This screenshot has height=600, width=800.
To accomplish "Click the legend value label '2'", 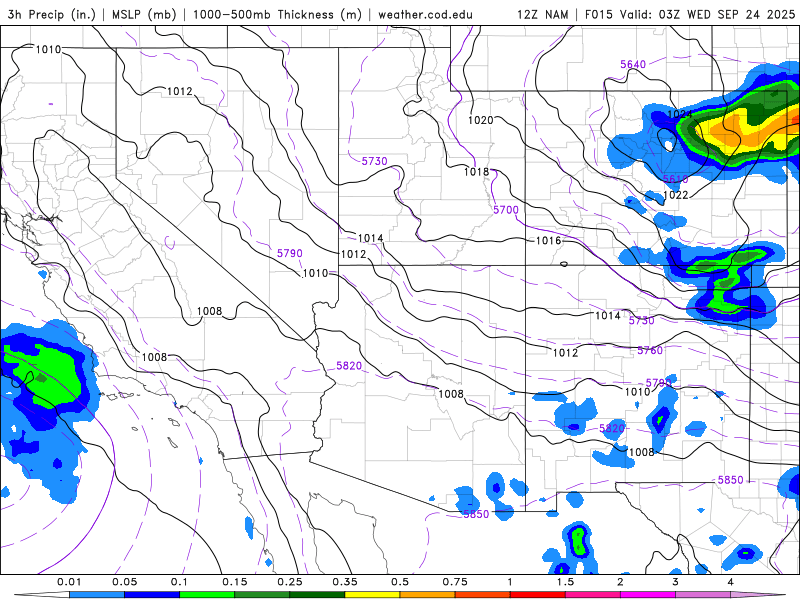I will (x=620, y=582).
